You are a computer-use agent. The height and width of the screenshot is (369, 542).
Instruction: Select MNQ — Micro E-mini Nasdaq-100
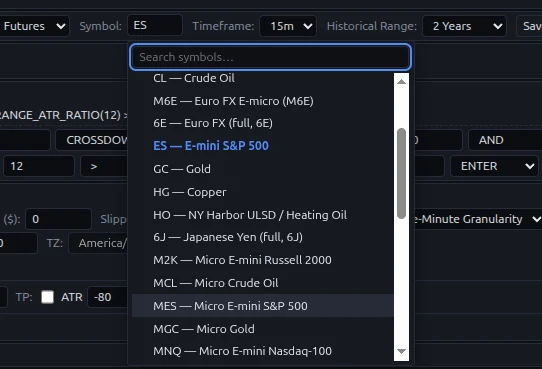tap(263, 351)
